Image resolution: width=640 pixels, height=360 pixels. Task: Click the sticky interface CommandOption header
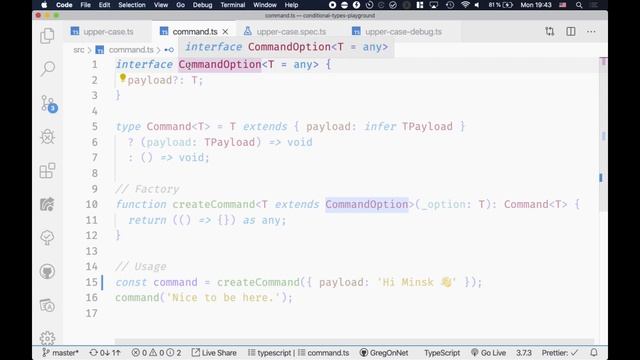pos(287,47)
